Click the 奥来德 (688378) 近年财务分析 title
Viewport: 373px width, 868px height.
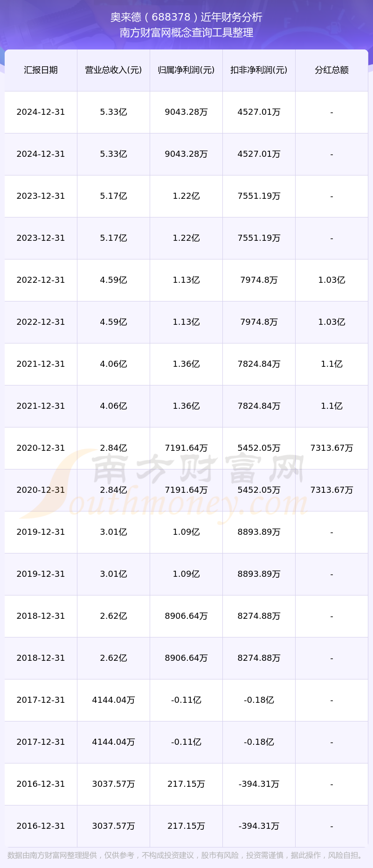[x=186, y=17]
